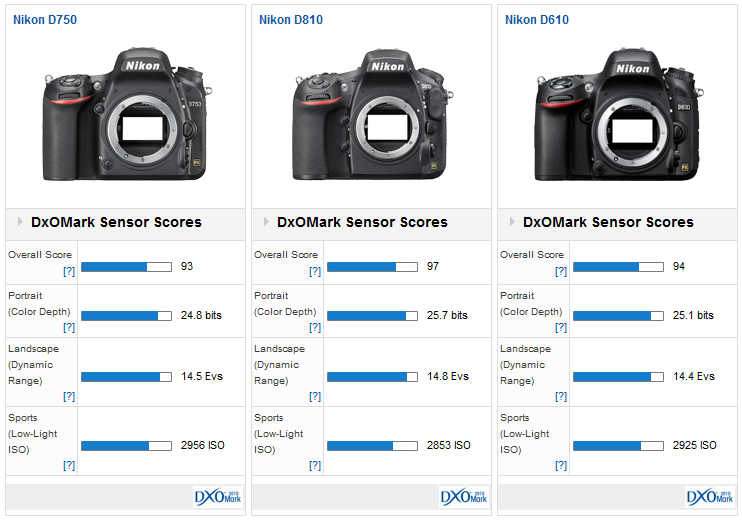The image size is (742, 520).
Task: Toggle Sensor Scores triangle for Nikon D610
Action: (x=511, y=222)
